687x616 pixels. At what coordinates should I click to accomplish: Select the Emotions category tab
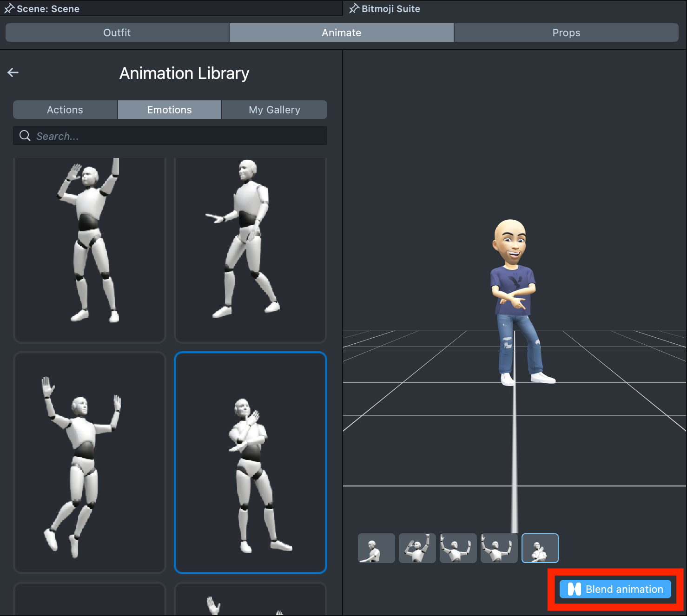170,110
